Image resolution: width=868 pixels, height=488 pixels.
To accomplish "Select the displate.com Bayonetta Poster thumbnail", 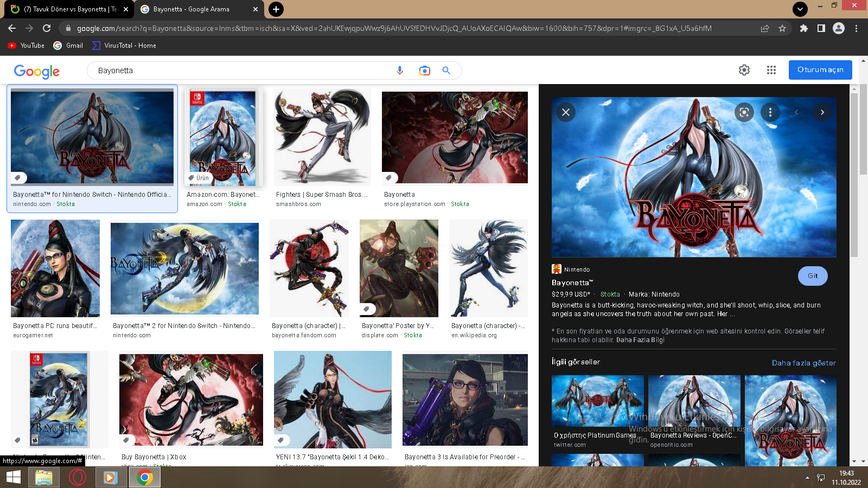I will point(399,268).
